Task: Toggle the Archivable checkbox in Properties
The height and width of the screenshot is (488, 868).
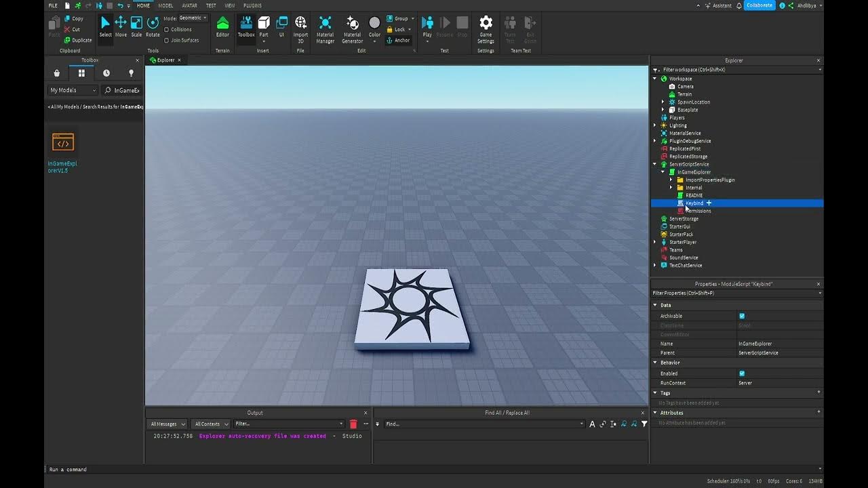Action: coord(742,316)
